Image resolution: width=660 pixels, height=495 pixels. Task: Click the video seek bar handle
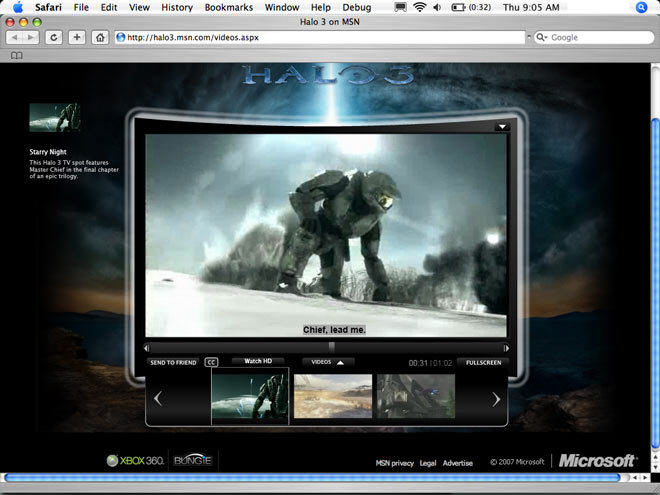coord(332,347)
